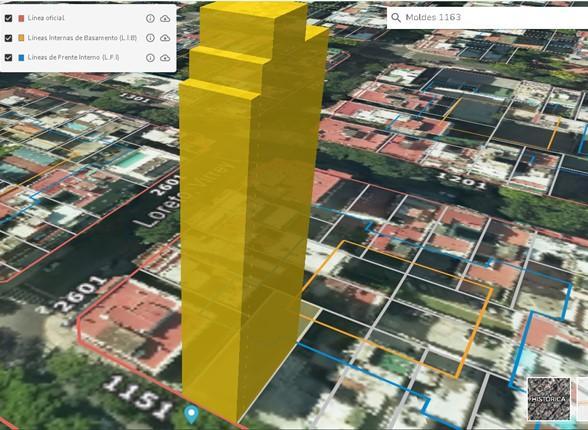The height and width of the screenshot is (430, 588).
Task: Toggle Líneas Internas de Basamento checkbox
Action: pyautogui.click(x=8, y=38)
